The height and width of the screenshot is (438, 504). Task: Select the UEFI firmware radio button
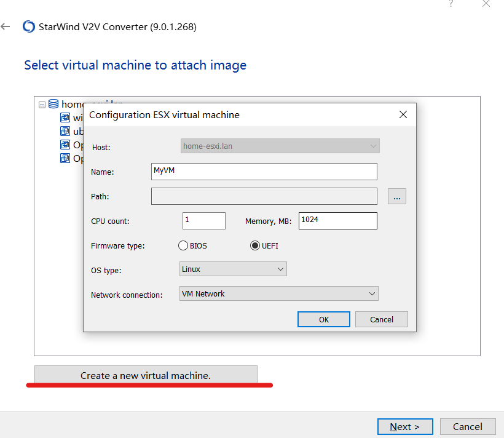click(255, 245)
